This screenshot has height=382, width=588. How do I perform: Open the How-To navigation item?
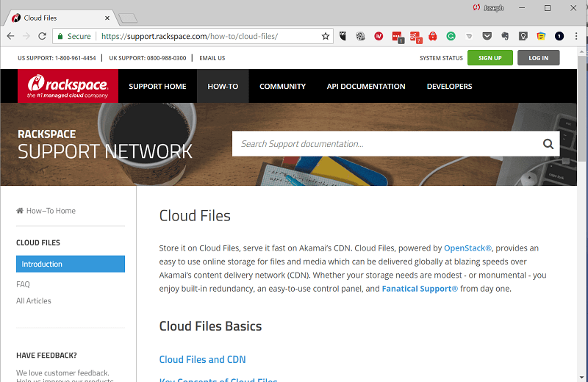[x=223, y=86]
